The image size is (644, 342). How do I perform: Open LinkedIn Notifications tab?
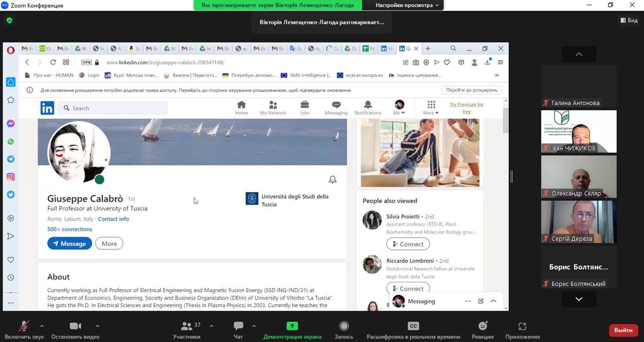tap(368, 108)
